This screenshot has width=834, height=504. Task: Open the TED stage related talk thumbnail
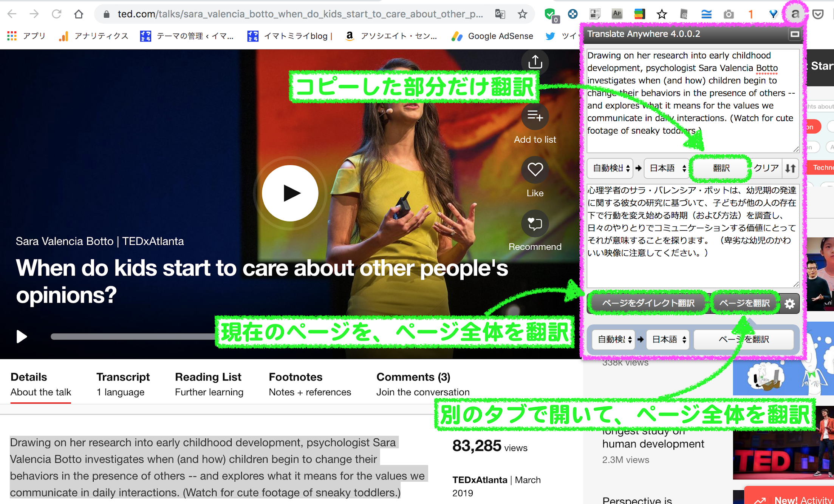tap(783, 443)
